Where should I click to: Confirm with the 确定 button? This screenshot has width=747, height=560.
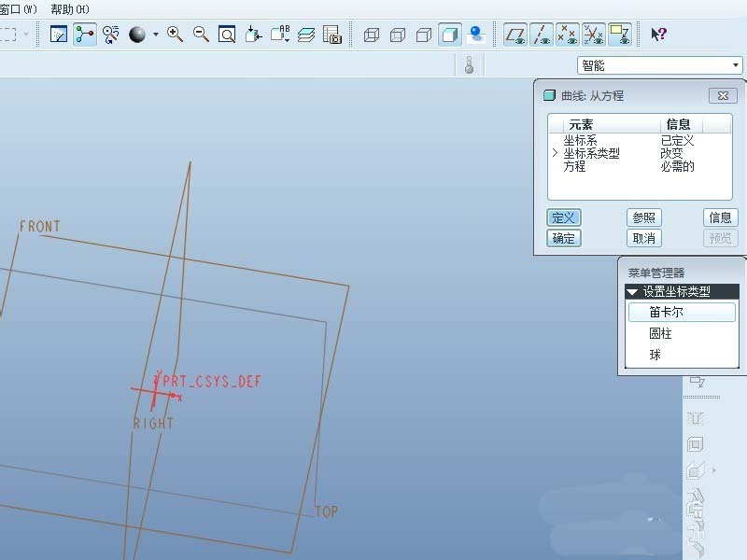point(564,238)
